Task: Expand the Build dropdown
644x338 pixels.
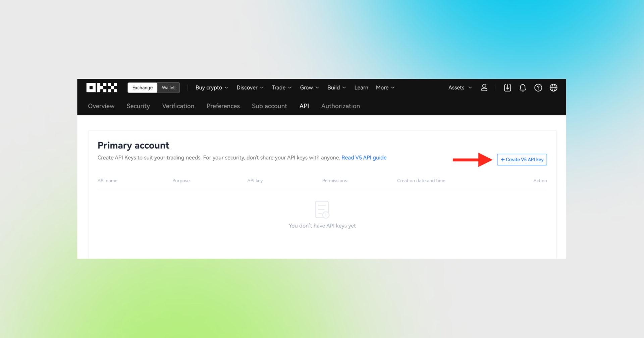Action: tap(336, 88)
